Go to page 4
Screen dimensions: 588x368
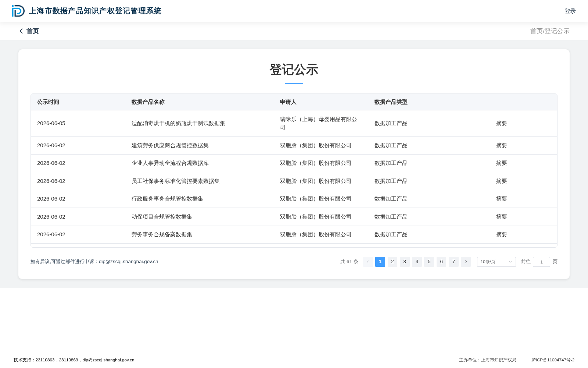point(417,262)
